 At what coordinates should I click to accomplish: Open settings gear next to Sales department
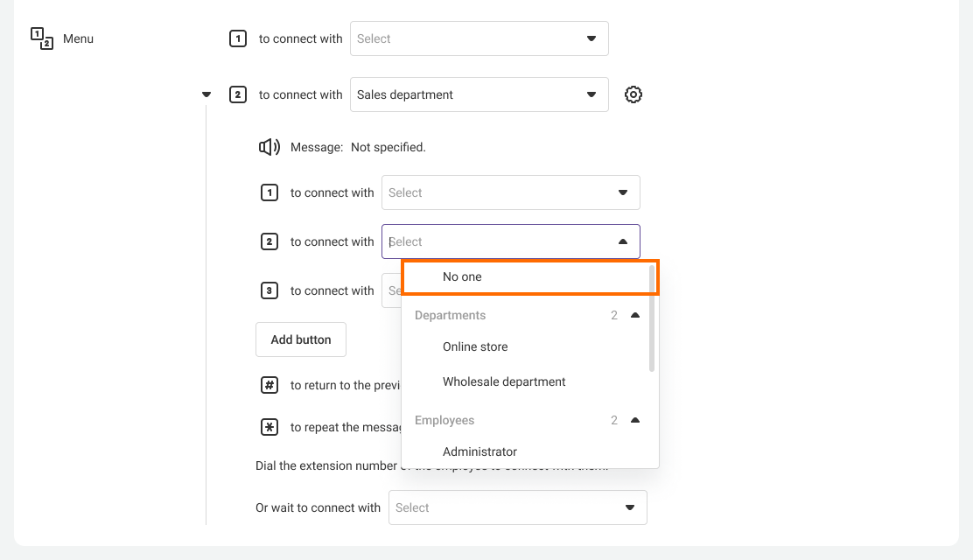[x=633, y=94]
